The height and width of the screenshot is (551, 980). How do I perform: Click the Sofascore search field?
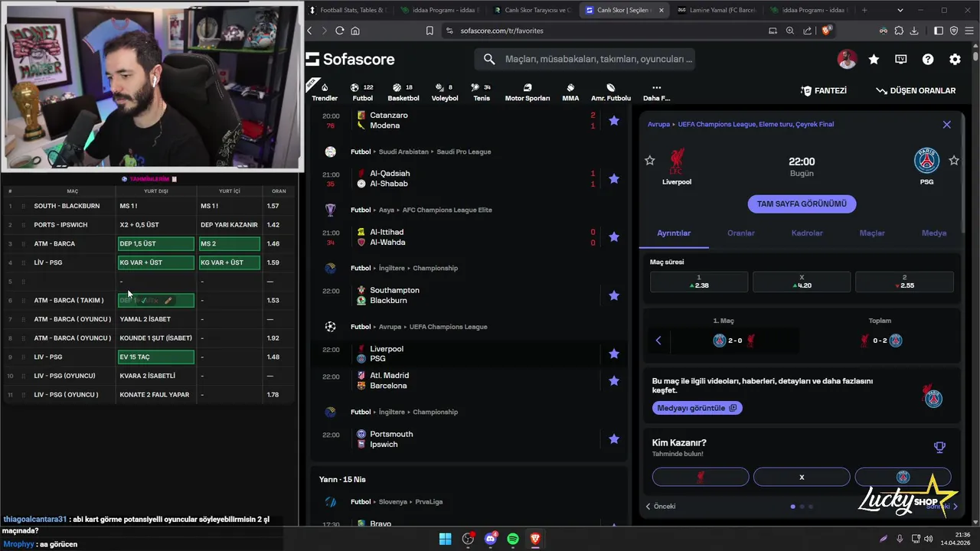click(x=585, y=59)
